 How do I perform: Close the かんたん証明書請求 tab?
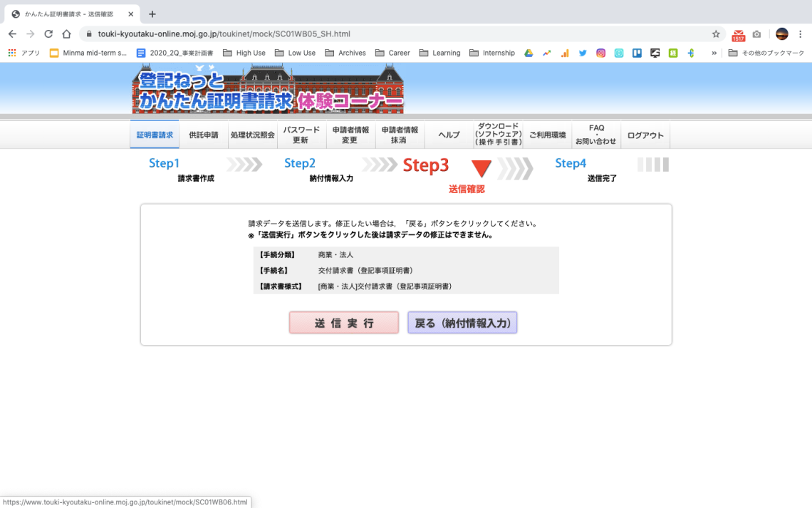point(130,14)
